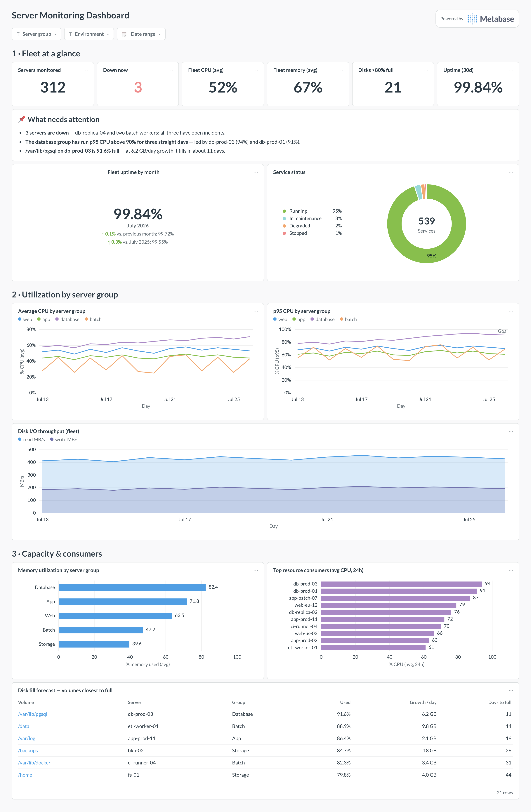Sort the table by Volume column header
Screen dimensions: 531x812
click(x=26, y=702)
